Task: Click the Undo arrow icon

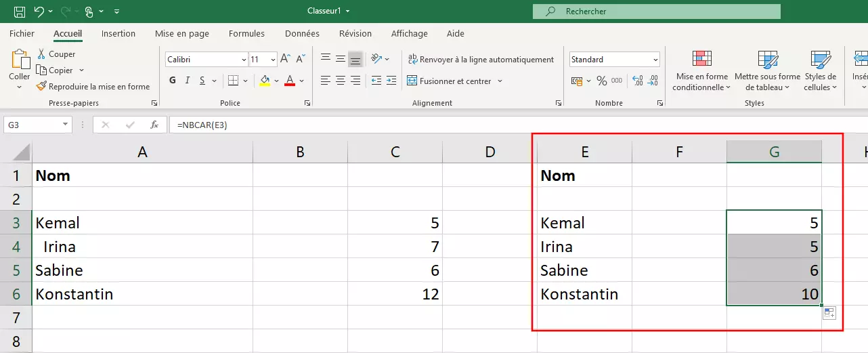Action: point(39,12)
